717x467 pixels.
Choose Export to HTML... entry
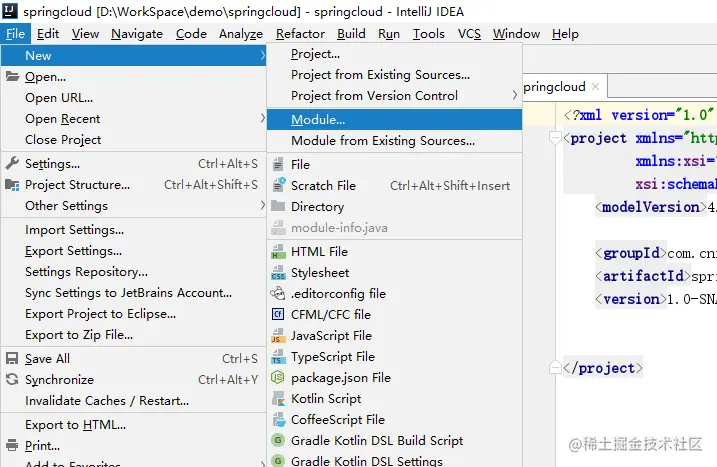point(134,425)
